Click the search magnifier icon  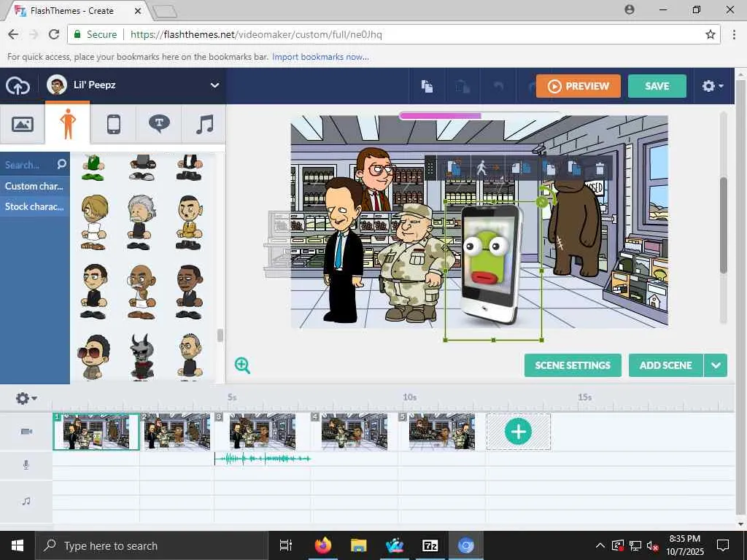(61, 164)
